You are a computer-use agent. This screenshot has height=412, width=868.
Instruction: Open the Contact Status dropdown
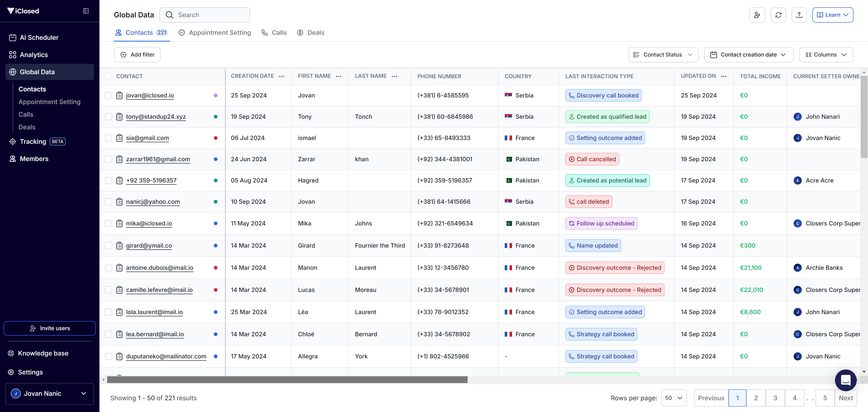(663, 55)
